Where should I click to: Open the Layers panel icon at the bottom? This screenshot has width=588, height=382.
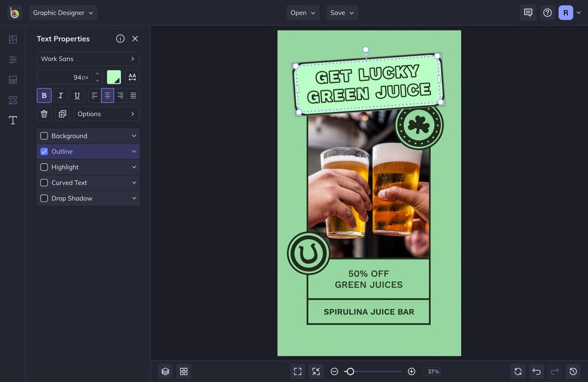click(165, 371)
